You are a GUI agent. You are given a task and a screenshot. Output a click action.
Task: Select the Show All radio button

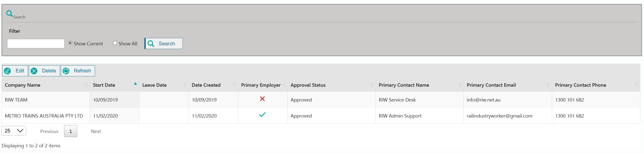(x=115, y=43)
